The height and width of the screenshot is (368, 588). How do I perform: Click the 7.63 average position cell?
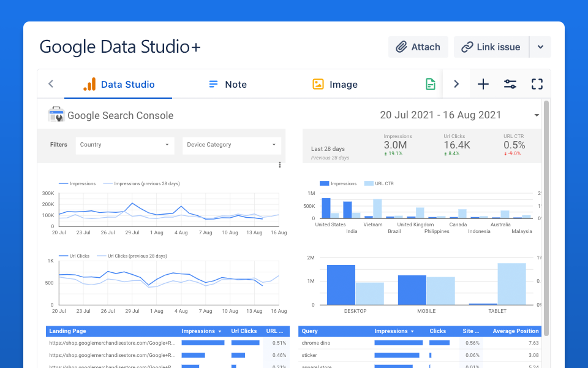click(x=533, y=343)
